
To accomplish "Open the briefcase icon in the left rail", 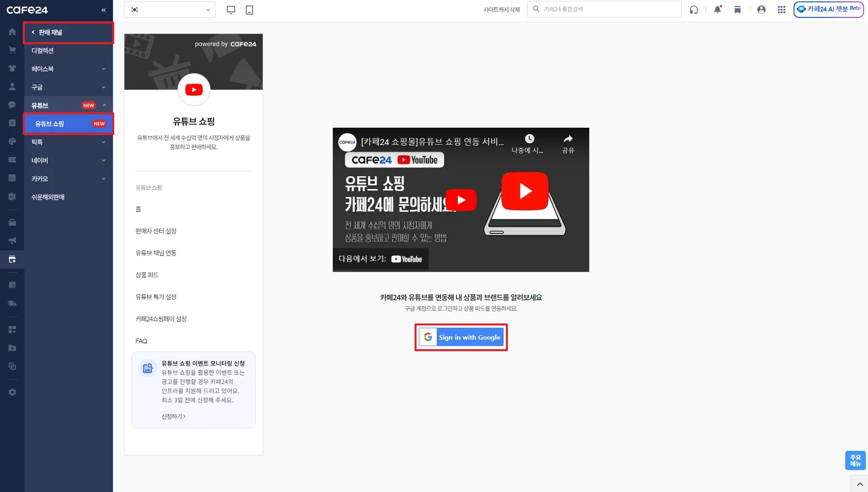I will click(x=12, y=222).
